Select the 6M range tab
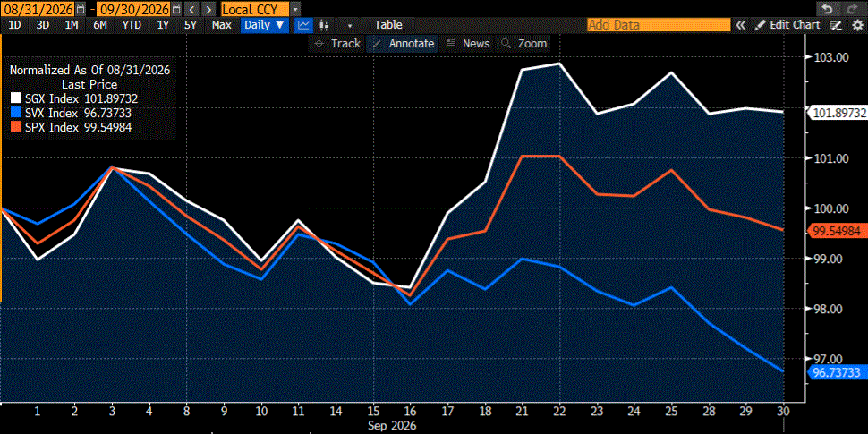868x434 pixels. click(100, 25)
